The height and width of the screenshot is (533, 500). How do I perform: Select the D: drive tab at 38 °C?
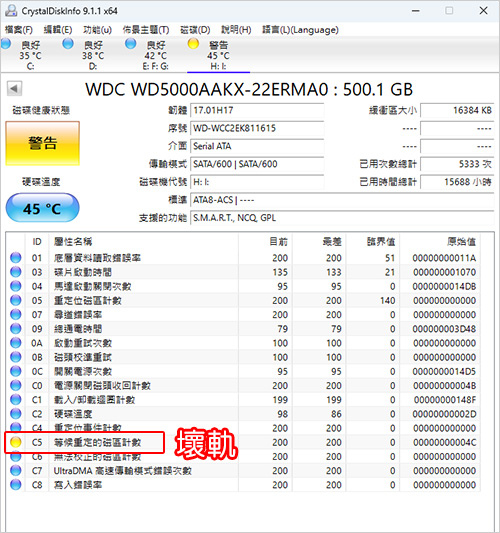92,54
